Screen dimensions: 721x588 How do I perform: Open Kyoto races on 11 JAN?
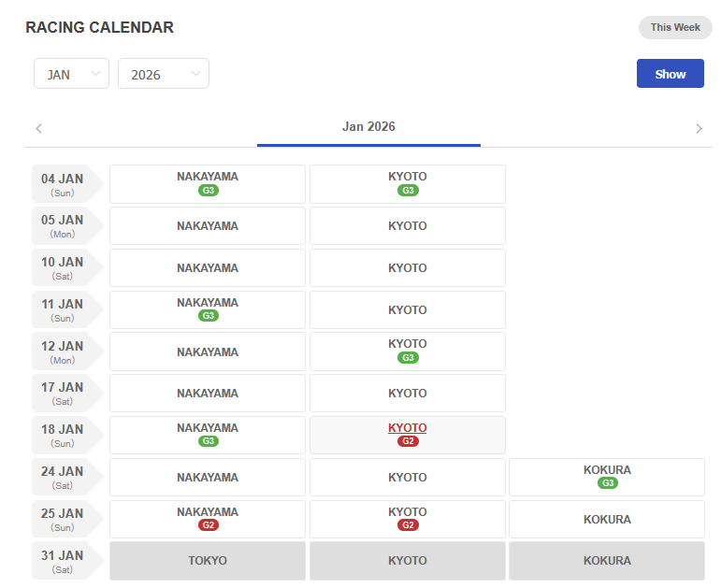click(x=408, y=309)
